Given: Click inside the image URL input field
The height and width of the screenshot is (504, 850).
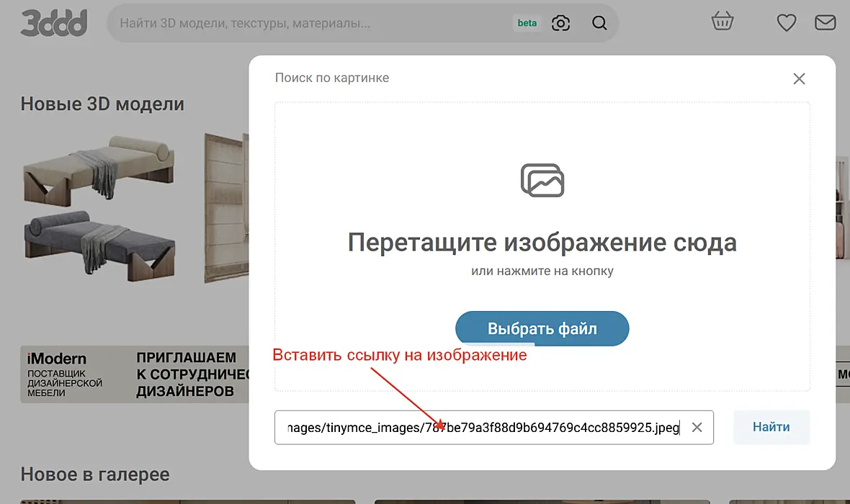Looking at the screenshot, I should click(x=483, y=428).
